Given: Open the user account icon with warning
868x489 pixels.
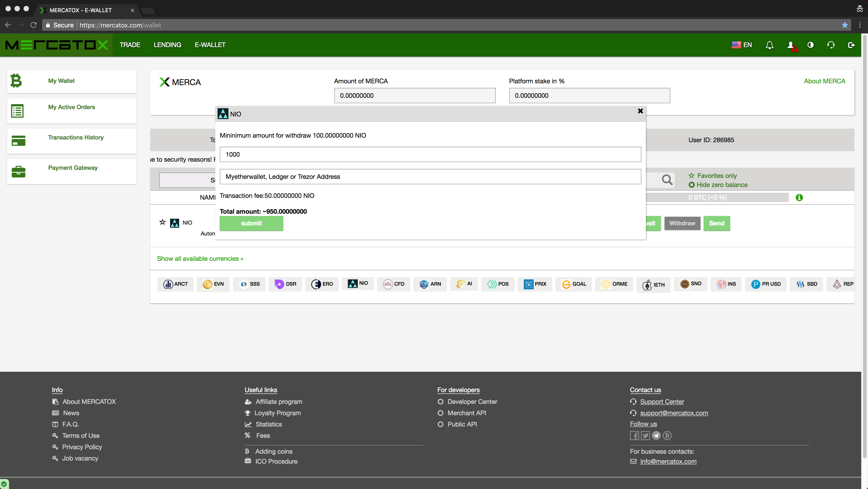Looking at the screenshot, I should pyautogui.click(x=792, y=46).
